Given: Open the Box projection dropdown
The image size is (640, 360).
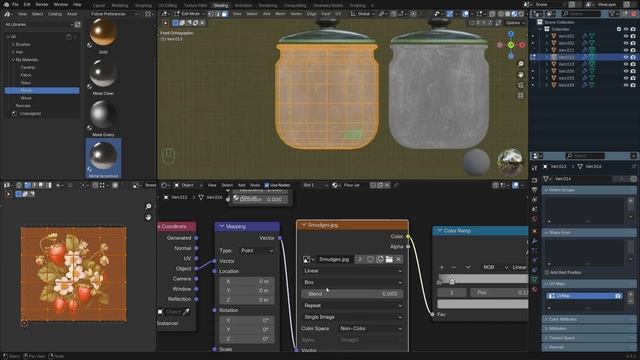Looking at the screenshot, I should point(352,282).
